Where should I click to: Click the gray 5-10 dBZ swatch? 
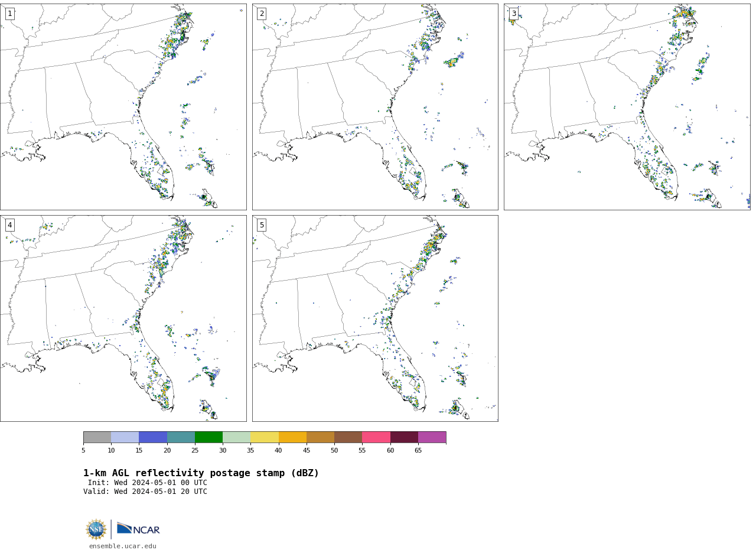click(97, 437)
